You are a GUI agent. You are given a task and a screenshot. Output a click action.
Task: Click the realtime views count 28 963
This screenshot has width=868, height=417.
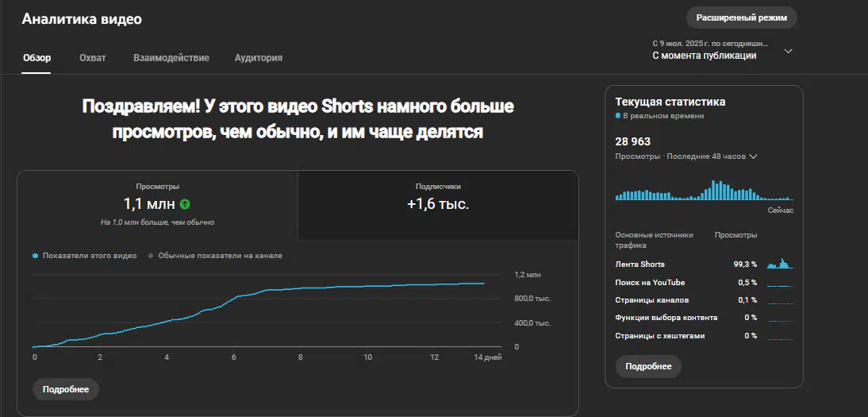[x=632, y=141]
